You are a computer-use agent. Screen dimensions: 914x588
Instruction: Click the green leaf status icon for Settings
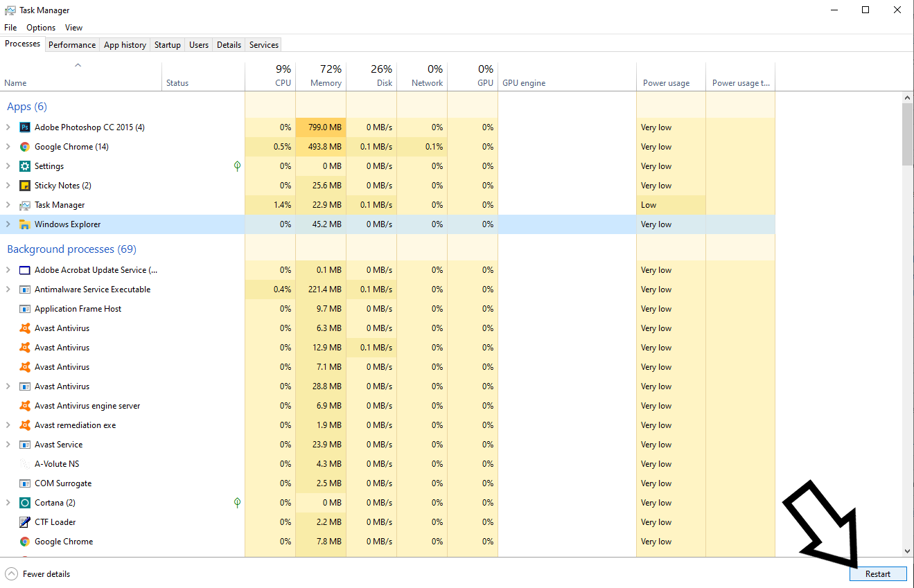[237, 166]
